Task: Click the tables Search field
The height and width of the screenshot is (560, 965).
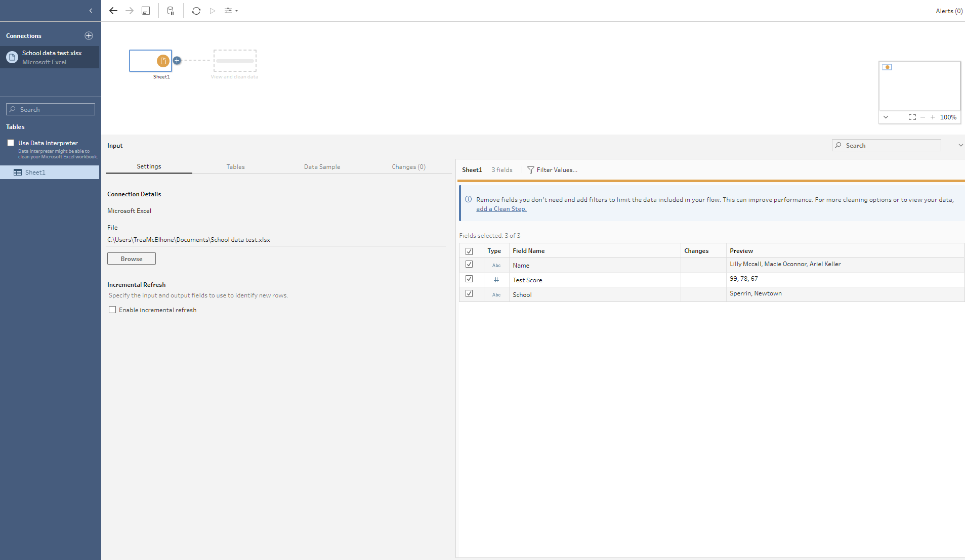Action: coord(51,109)
